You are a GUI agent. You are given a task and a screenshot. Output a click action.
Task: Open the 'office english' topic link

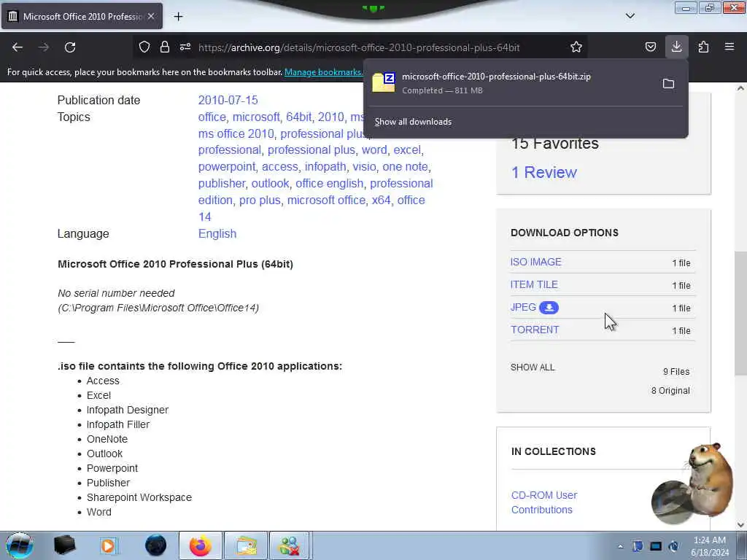pos(329,183)
